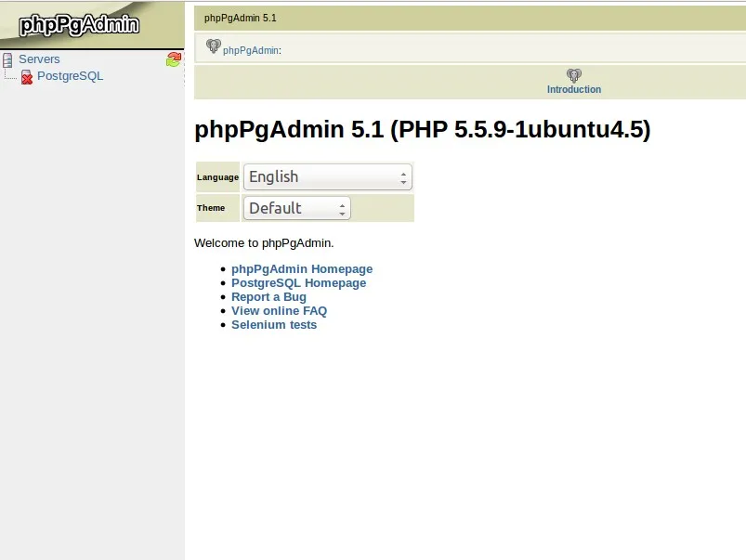746x560 pixels.
Task: Click the elephant icon above Introduction
Action: [573, 75]
